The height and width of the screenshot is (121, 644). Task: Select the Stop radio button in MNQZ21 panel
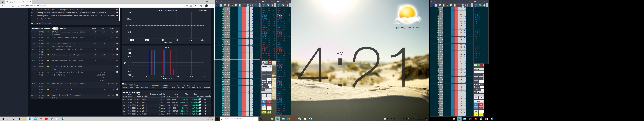coord(262,82)
